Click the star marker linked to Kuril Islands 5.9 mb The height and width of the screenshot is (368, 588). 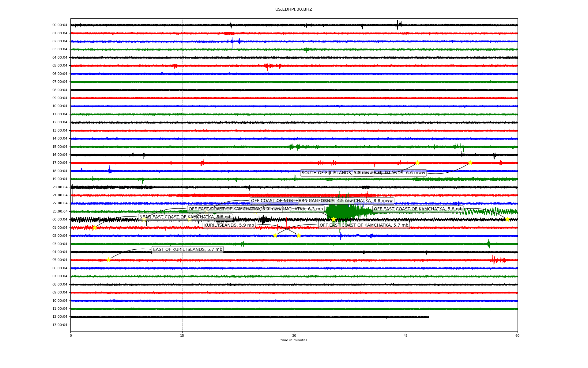pyautogui.click(x=299, y=236)
